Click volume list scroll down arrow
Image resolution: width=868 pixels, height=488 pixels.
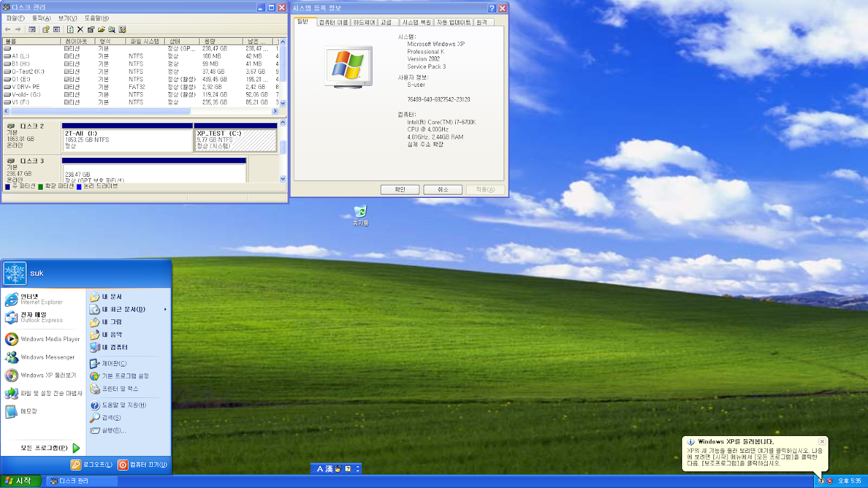[x=283, y=103]
